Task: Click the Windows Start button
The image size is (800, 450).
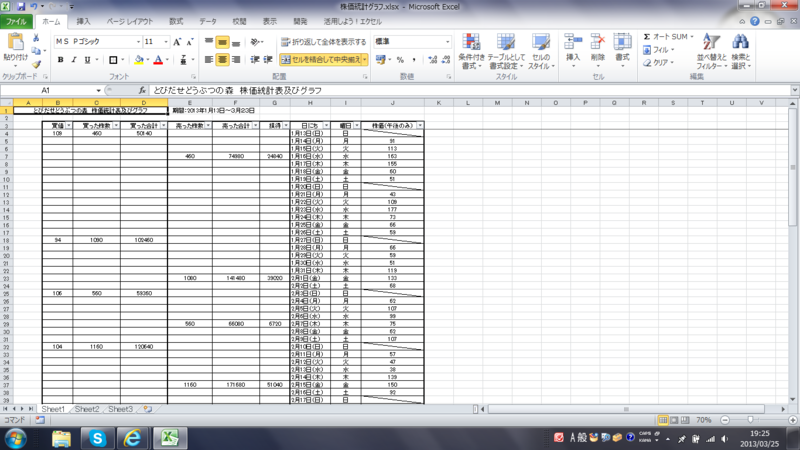Action: pyautogui.click(x=16, y=438)
